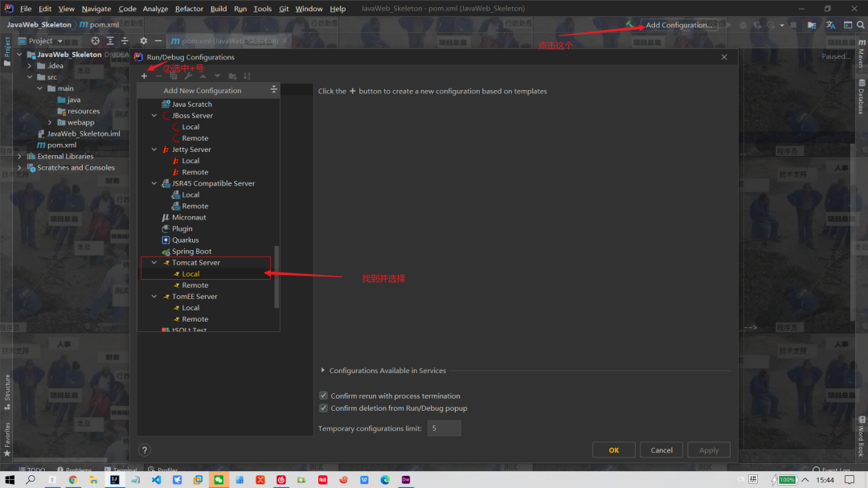The image size is (868, 488).
Task: Click the Add Configuration... button
Action: click(678, 25)
